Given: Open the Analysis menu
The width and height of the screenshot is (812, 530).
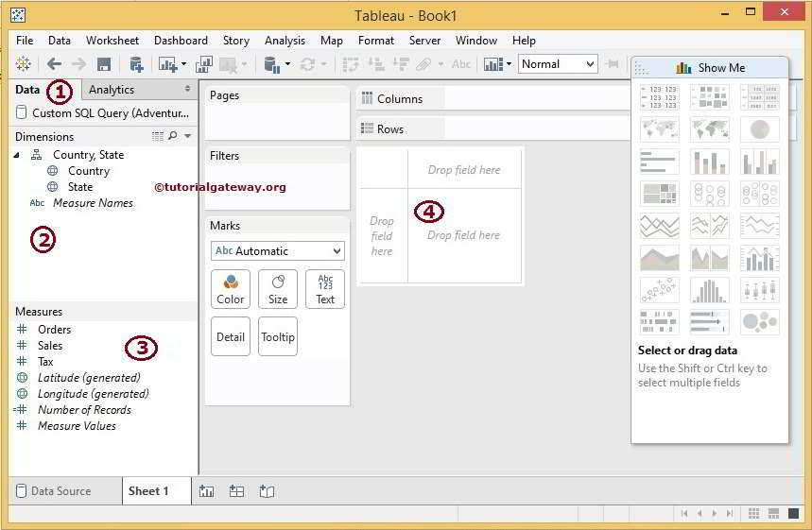Looking at the screenshot, I should pyautogui.click(x=285, y=41).
